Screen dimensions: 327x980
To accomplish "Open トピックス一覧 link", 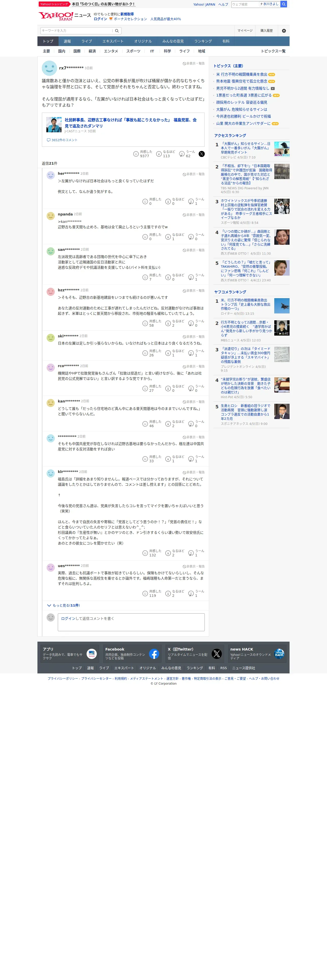I will coord(273,51).
